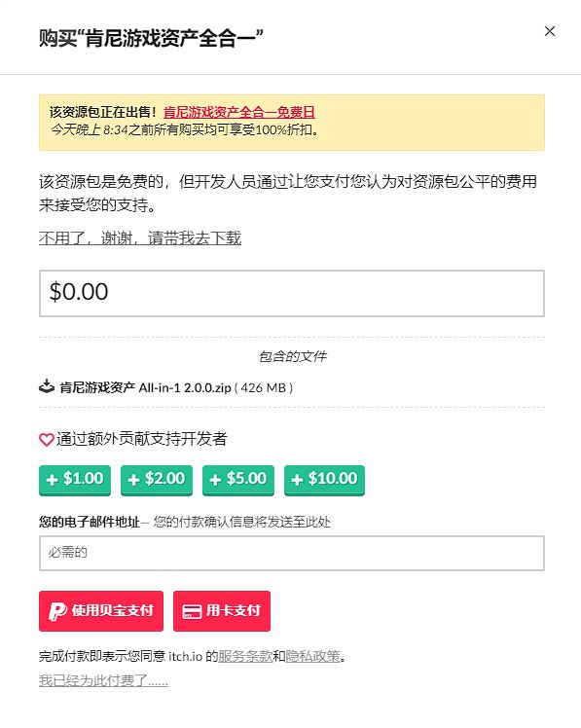Click the credit card icon on 用卡支付
The image size is (581, 728).
tap(192, 611)
